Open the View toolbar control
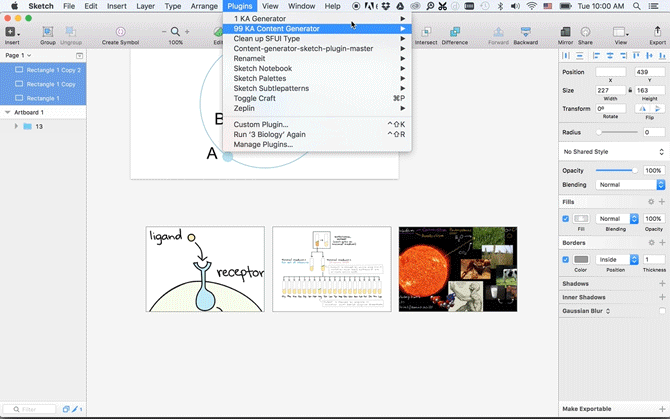The image size is (670, 419). (x=620, y=32)
